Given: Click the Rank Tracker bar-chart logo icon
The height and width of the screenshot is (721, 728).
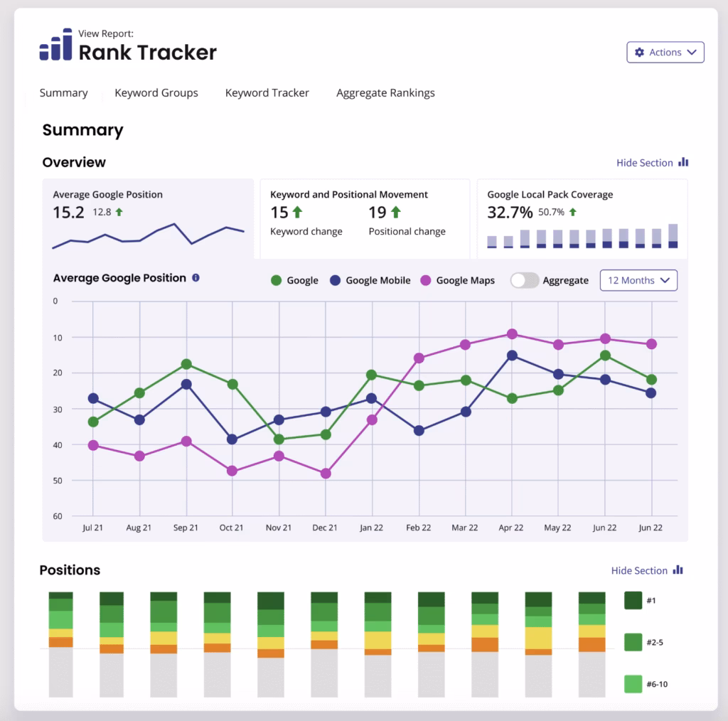Looking at the screenshot, I should click(x=54, y=46).
